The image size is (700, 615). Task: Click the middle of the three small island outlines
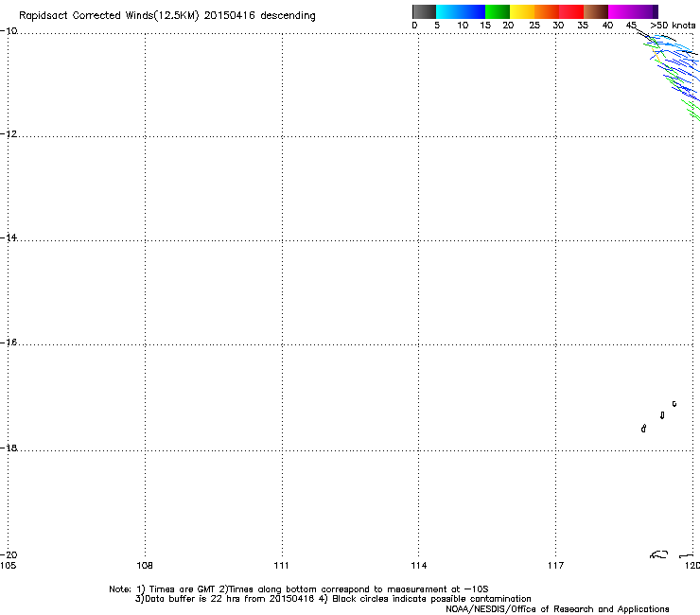pyautogui.click(x=662, y=415)
